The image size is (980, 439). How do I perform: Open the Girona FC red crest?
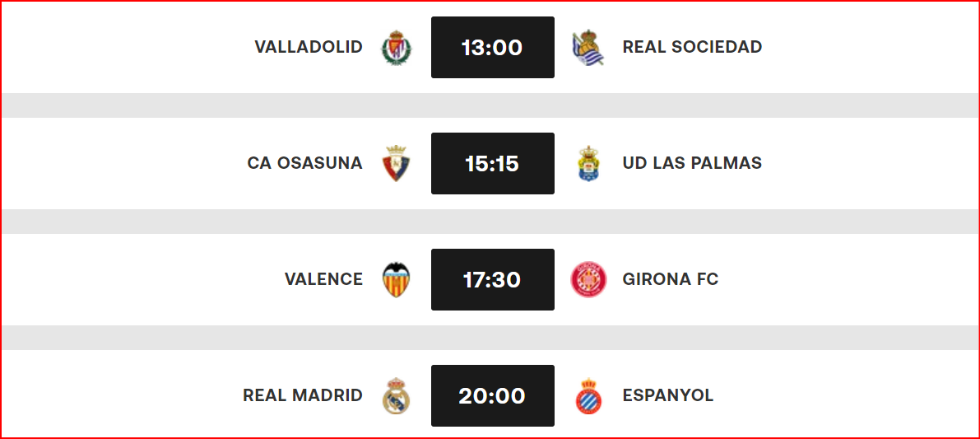click(x=588, y=279)
